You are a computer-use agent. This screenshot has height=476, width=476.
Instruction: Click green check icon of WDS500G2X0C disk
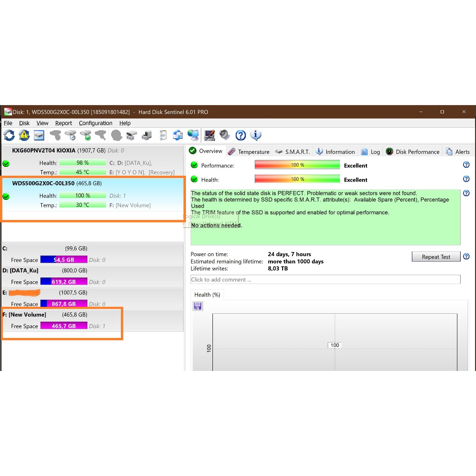[x=6, y=197]
